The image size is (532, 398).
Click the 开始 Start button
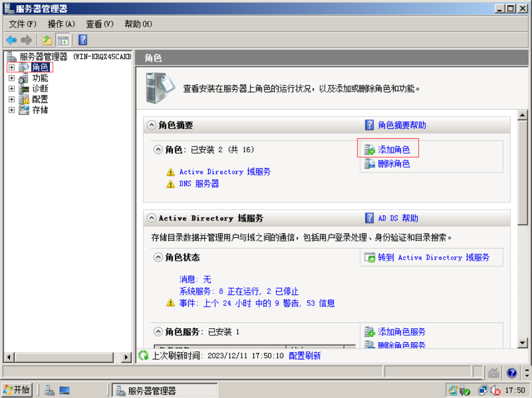(16, 390)
